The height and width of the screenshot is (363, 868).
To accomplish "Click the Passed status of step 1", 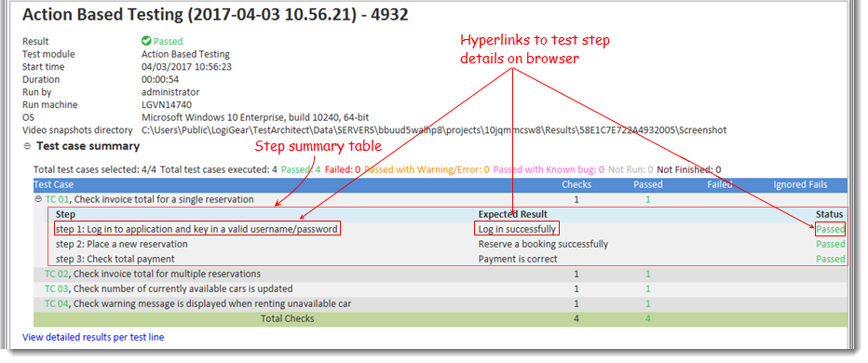I will click(831, 229).
